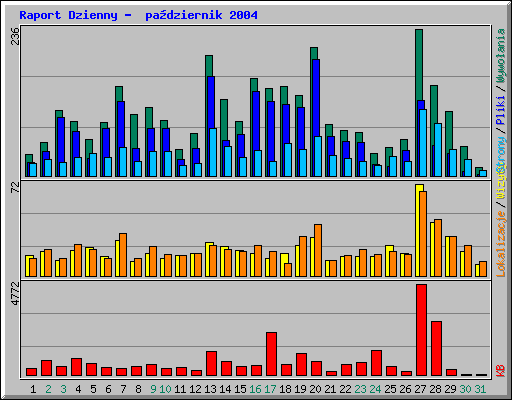Click the dark blue files bar for day 7

click(x=121, y=125)
